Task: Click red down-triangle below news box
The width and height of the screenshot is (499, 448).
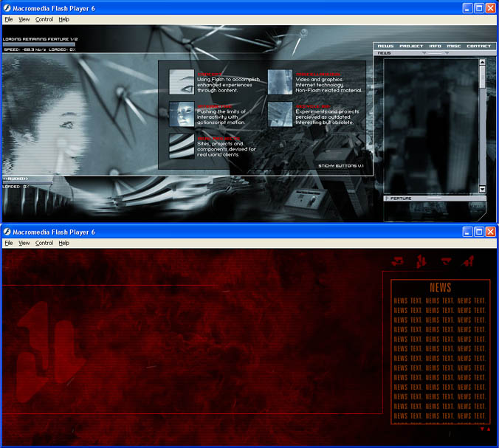Action: [482, 429]
